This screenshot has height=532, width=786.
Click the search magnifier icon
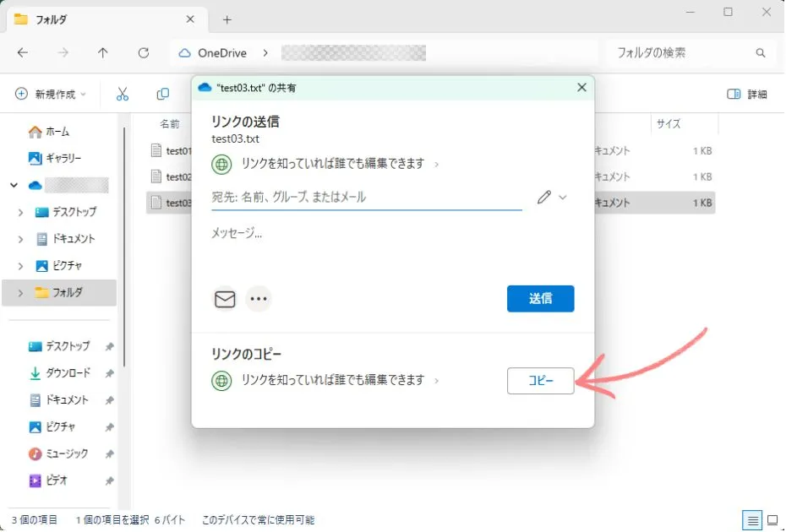761,52
